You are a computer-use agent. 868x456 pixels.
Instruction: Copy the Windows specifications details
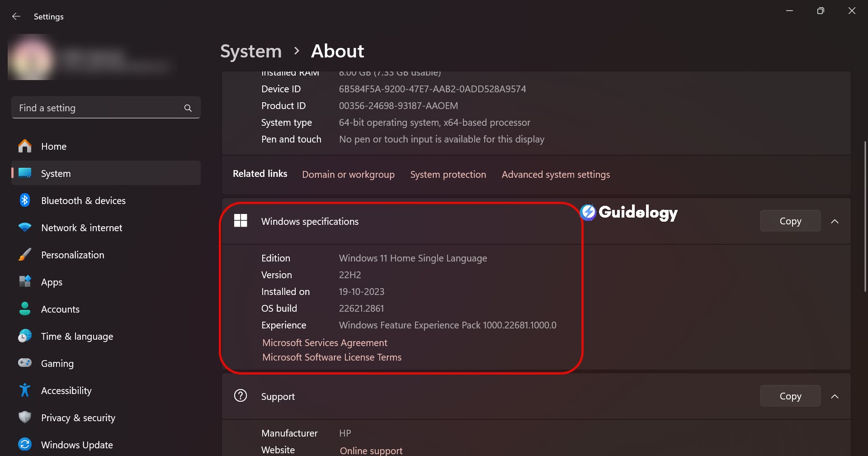(x=790, y=221)
